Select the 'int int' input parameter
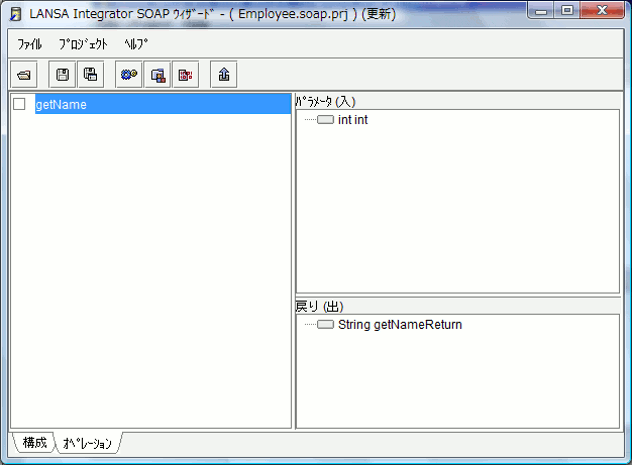632x465 pixels. pyautogui.click(x=353, y=120)
